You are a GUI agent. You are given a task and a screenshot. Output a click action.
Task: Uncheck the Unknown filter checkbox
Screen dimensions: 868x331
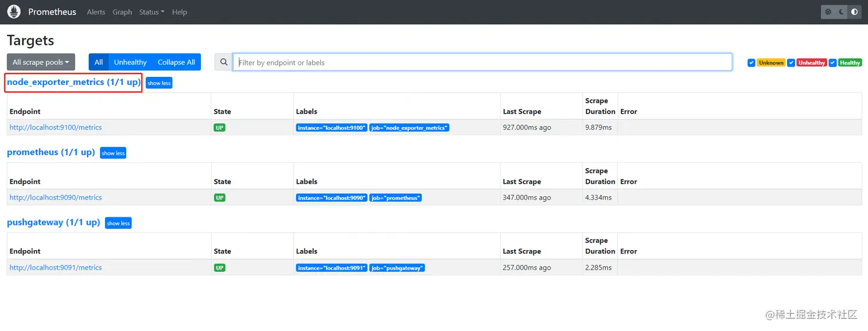pos(751,63)
